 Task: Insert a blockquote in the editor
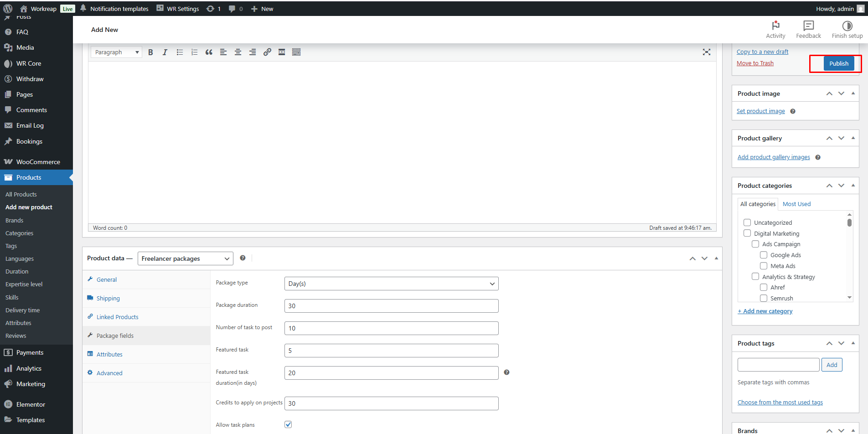coord(209,52)
